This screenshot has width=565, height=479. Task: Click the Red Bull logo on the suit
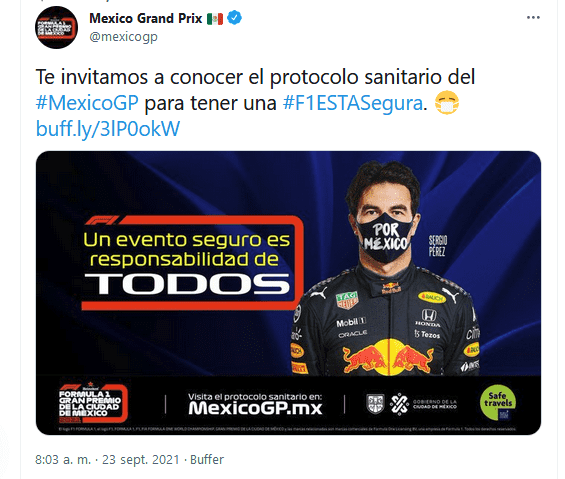click(388, 357)
